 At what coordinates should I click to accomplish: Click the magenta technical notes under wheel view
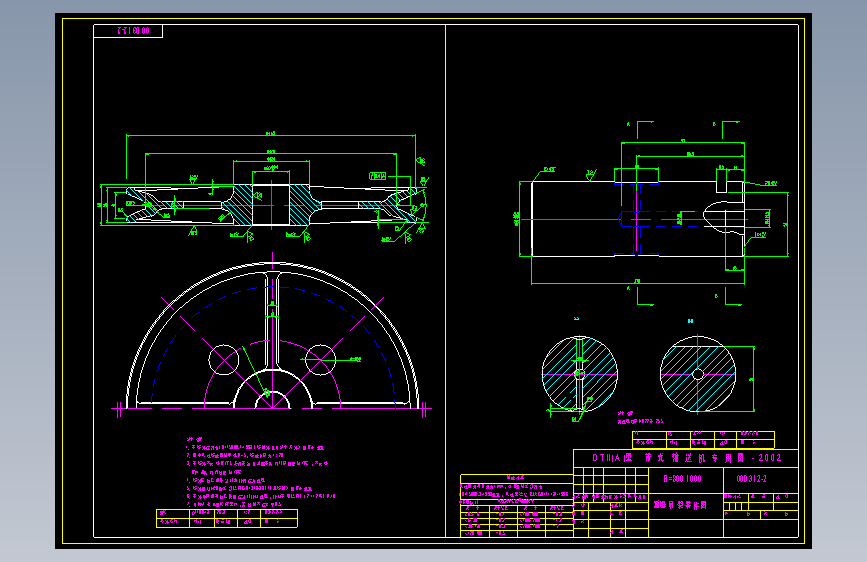pos(260,472)
